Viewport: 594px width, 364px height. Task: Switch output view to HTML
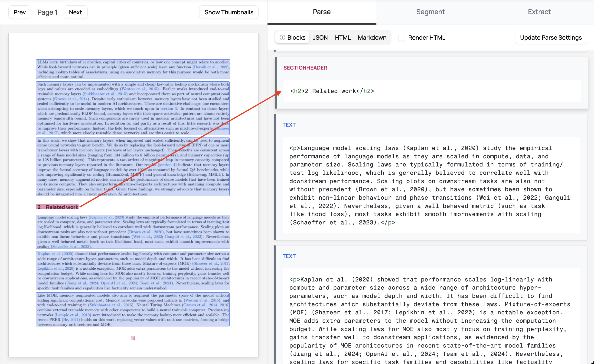343,38
